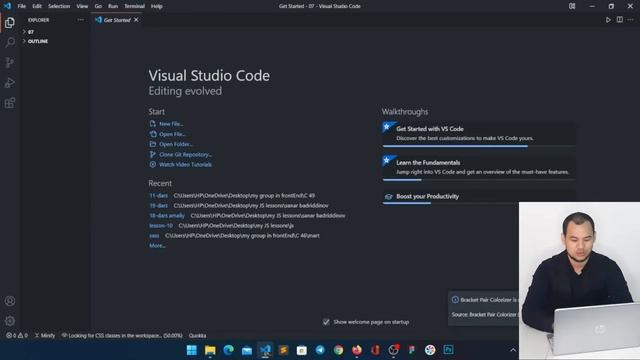Open the Source Control view icon
This screenshot has width=640, height=360.
click(x=10, y=62)
